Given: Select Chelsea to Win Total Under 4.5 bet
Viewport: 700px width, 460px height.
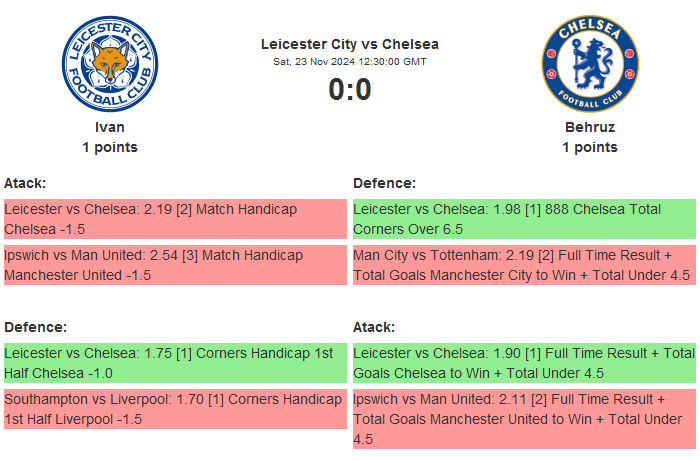Looking at the screenshot, I should coord(524,363).
